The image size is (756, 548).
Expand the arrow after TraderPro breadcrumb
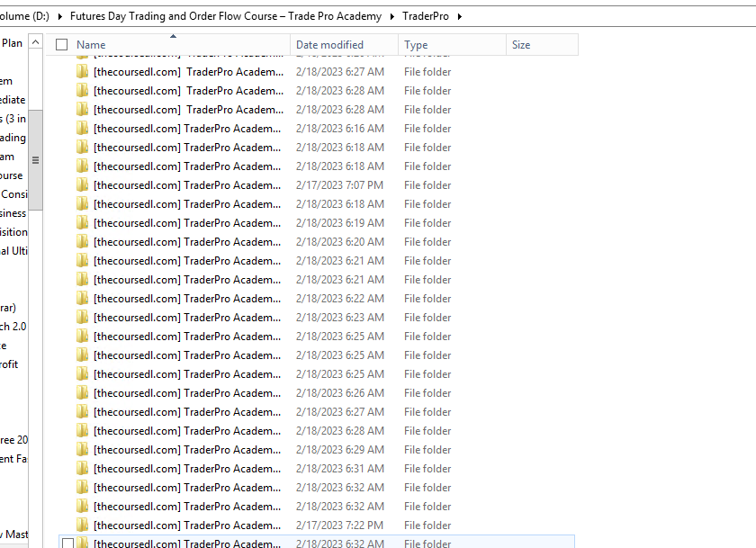(460, 16)
